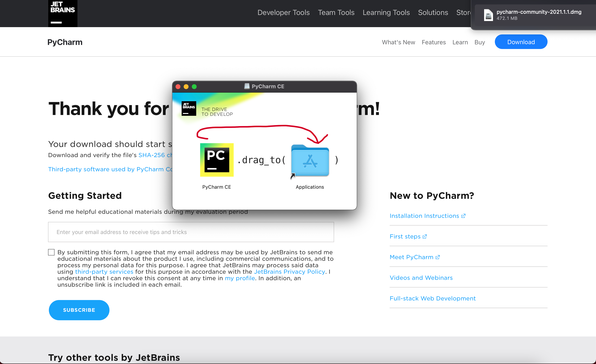Click the PyCharm product title
Image resolution: width=596 pixels, height=364 pixels.
coord(65,42)
